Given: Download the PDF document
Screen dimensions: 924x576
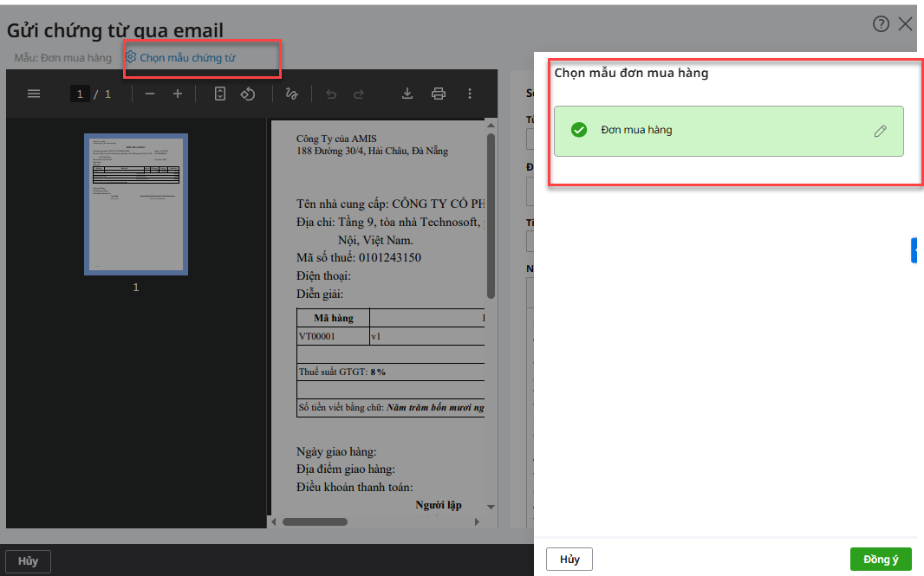Looking at the screenshot, I should point(407,94).
